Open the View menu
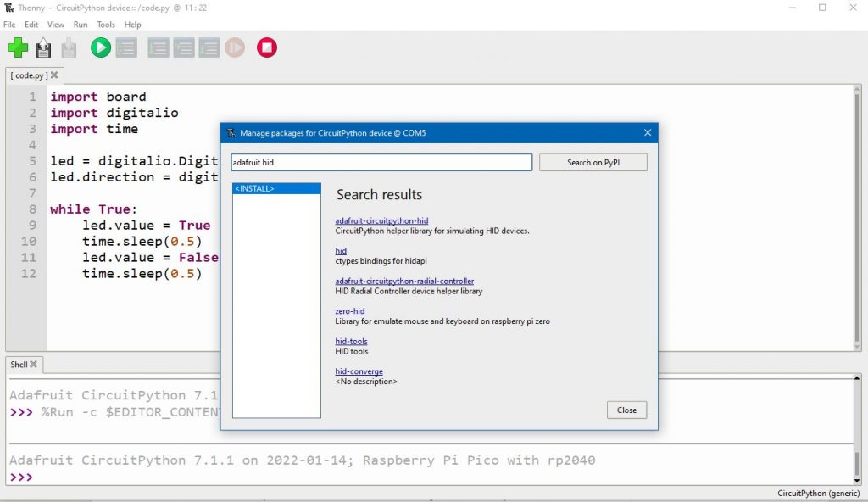Viewport: 868px width, 502px height. click(x=56, y=25)
